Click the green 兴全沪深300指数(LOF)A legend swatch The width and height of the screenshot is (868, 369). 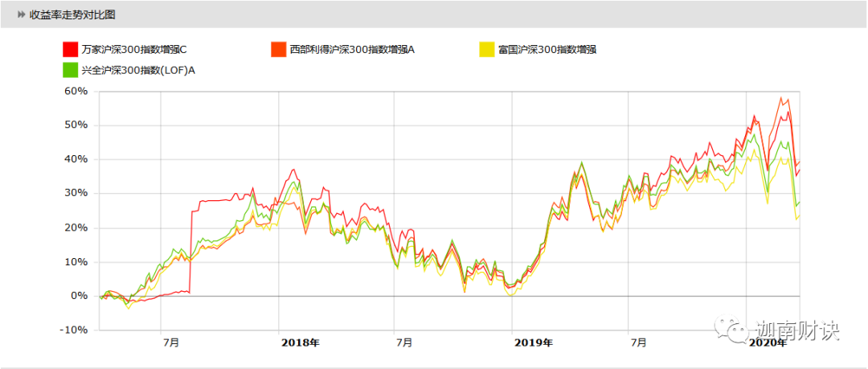pos(70,71)
